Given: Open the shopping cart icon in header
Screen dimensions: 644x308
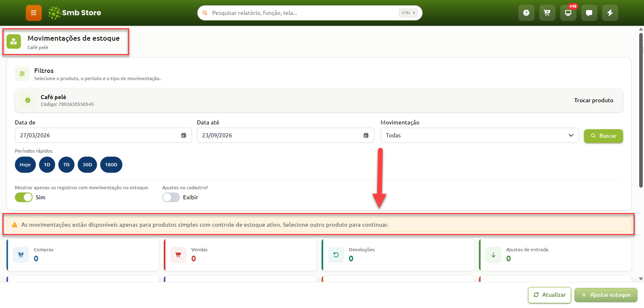Looking at the screenshot, I should click(547, 13).
